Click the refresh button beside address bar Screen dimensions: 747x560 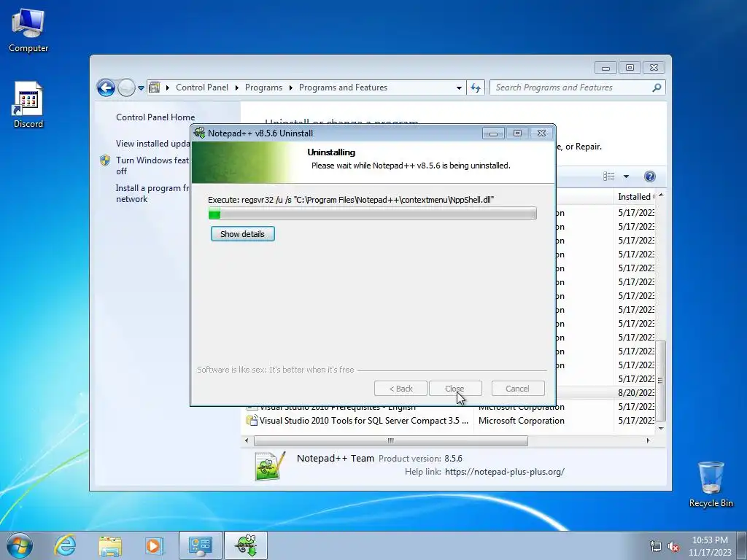476,87
